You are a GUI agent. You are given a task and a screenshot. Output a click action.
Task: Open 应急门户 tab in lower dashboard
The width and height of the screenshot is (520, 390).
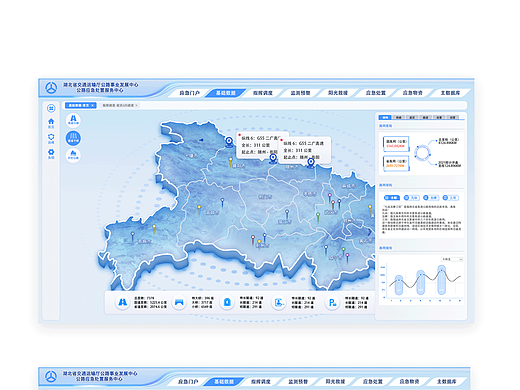188,382
